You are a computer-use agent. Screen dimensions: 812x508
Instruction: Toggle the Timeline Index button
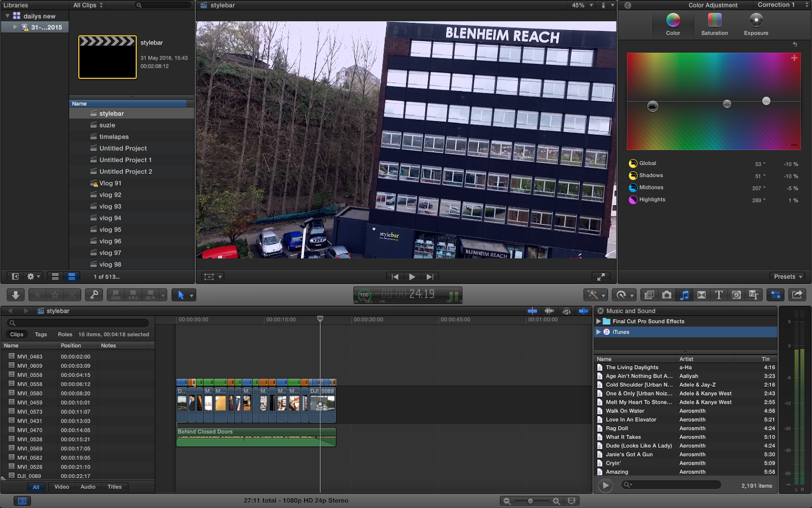22,501
